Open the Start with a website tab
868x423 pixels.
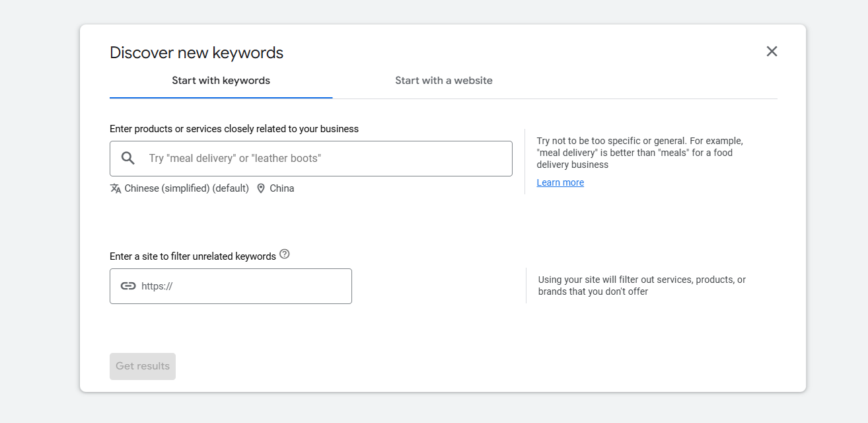[443, 81]
